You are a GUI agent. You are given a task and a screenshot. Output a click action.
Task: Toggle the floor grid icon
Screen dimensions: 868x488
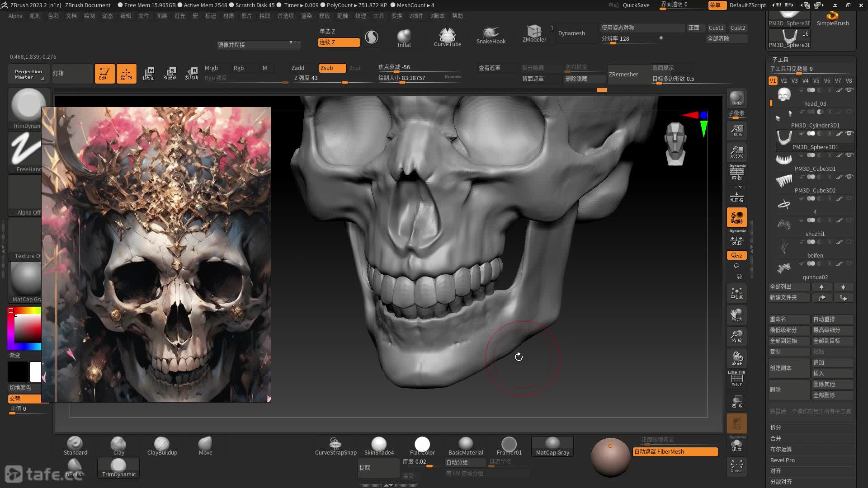click(x=737, y=196)
